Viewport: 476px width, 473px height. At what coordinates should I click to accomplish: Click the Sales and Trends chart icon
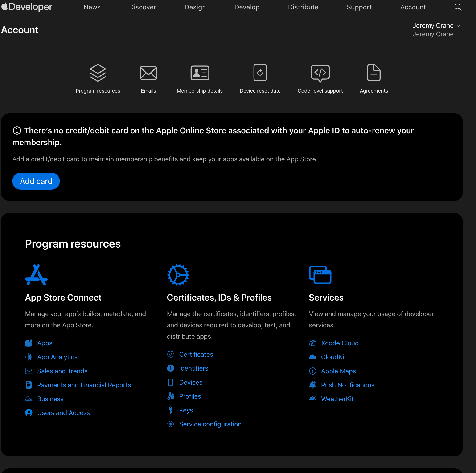click(29, 371)
